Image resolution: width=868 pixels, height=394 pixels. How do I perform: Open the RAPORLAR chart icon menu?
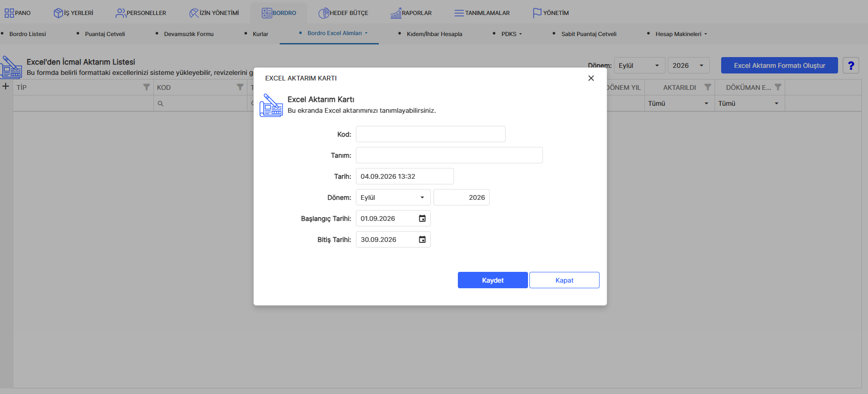tap(396, 13)
